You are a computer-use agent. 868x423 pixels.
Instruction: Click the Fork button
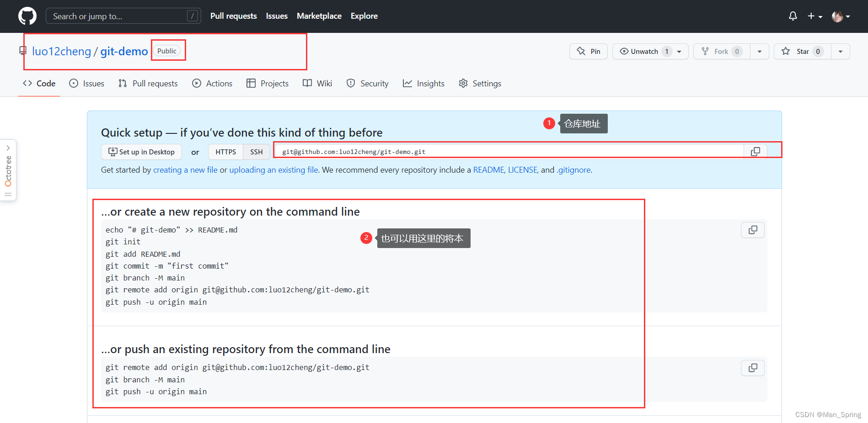[x=721, y=51]
